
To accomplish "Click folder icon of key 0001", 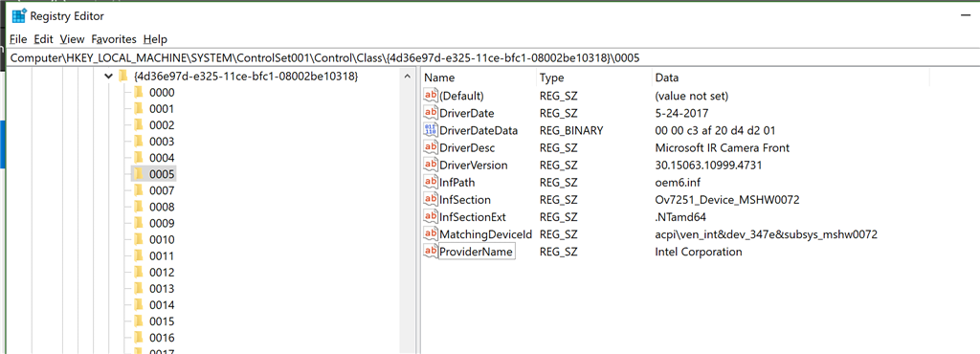I will coord(139,109).
